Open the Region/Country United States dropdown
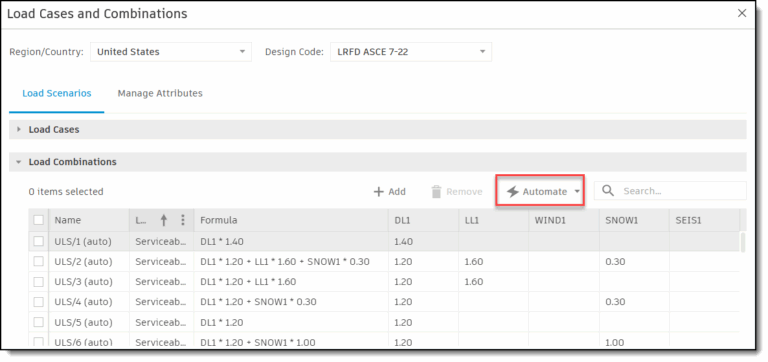This screenshot has width=768, height=362. [x=171, y=51]
